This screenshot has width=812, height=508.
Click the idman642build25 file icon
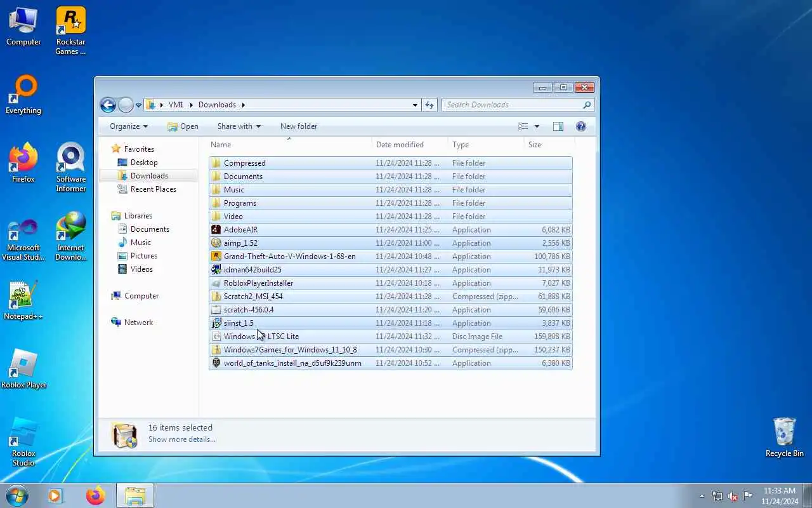(x=216, y=270)
